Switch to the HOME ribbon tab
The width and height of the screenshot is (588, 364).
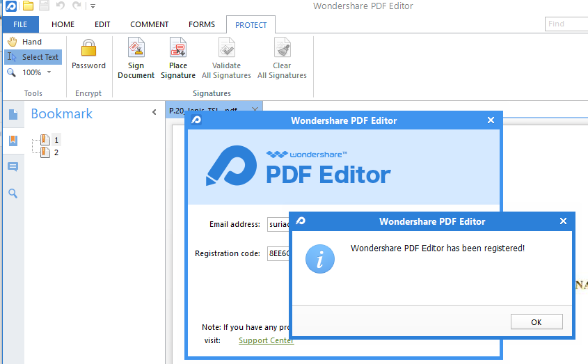pyautogui.click(x=63, y=24)
